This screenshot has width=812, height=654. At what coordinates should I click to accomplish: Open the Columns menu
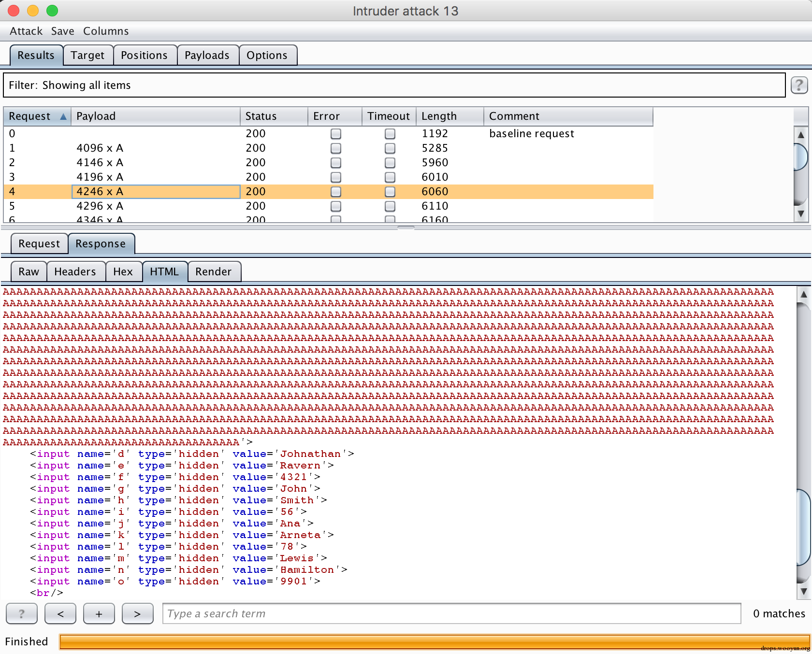pyautogui.click(x=106, y=31)
